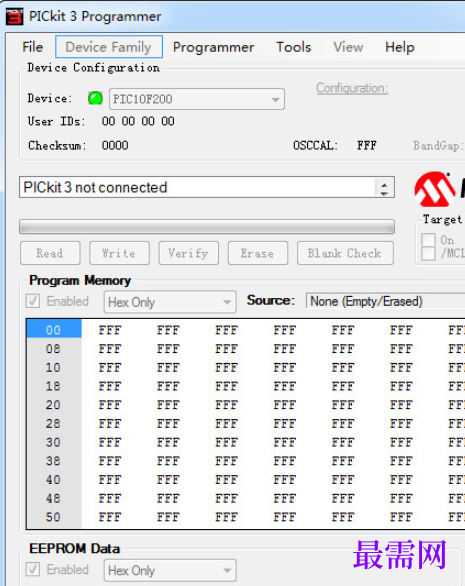The height and width of the screenshot is (586, 465).
Task: Open the Programmer menu
Action: tap(213, 47)
